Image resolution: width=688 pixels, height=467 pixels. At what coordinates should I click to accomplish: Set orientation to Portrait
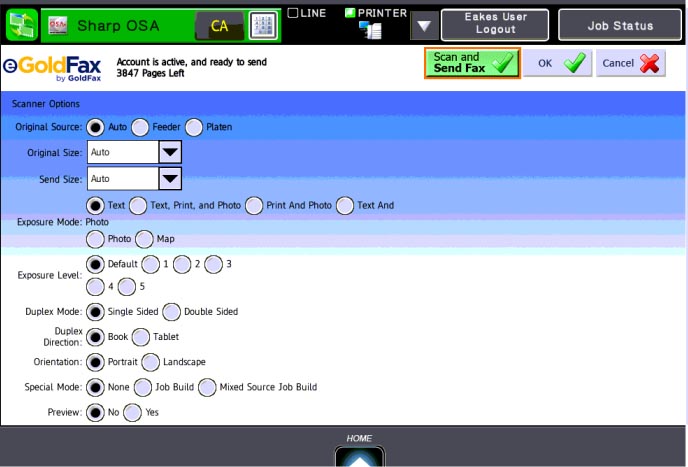click(95, 362)
